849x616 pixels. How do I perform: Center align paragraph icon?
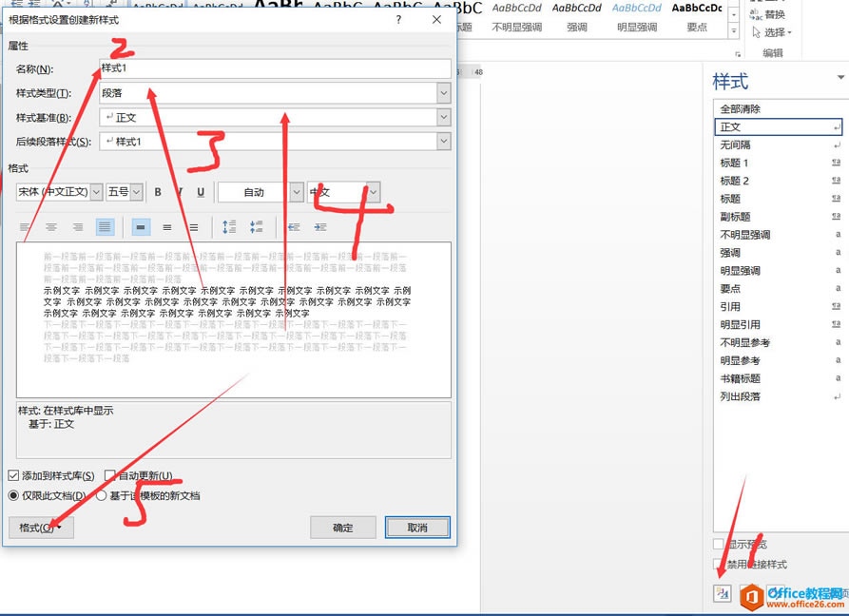[x=51, y=227]
